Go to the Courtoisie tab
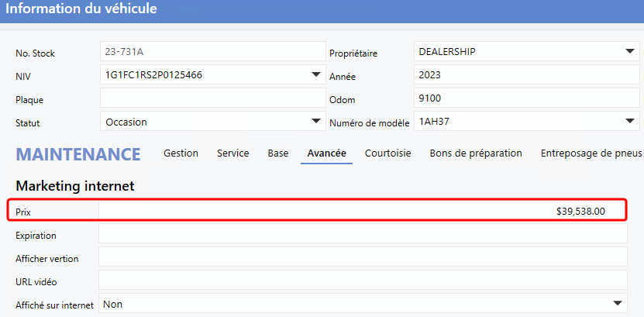The height and width of the screenshot is (317, 644). [387, 153]
